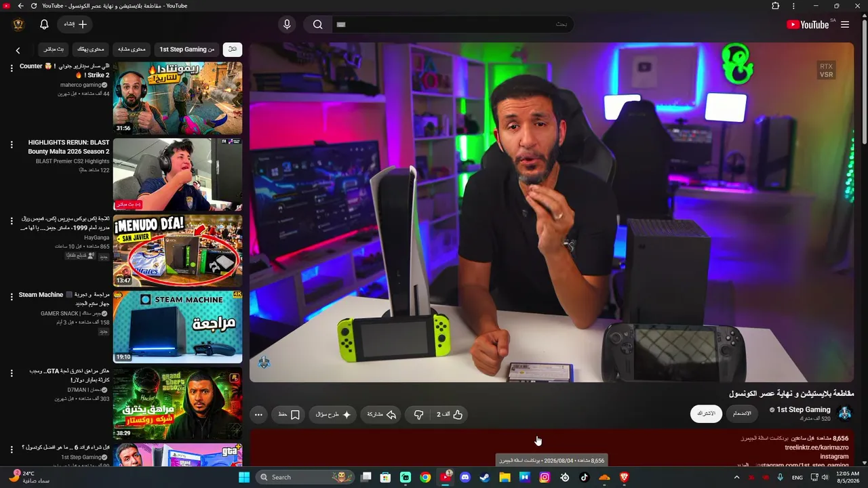Open the Counter Strike 2 video thumbnail
This screenshot has width=868, height=488.
pos(178,98)
